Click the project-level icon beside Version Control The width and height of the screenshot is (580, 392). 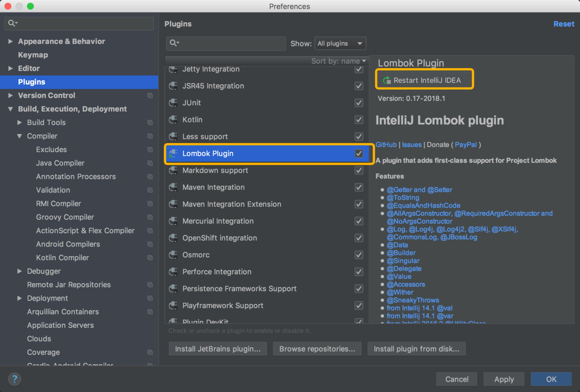coord(150,95)
